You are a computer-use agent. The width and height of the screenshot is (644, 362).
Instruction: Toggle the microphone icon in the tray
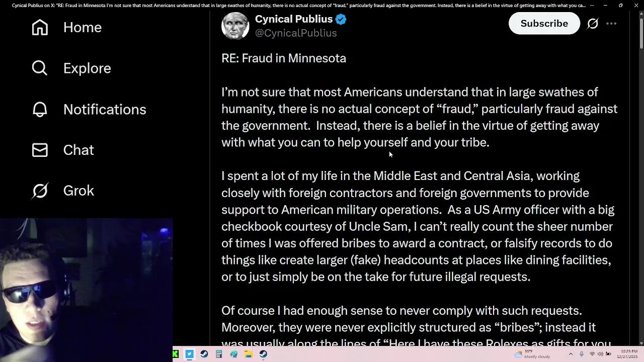tap(582, 354)
